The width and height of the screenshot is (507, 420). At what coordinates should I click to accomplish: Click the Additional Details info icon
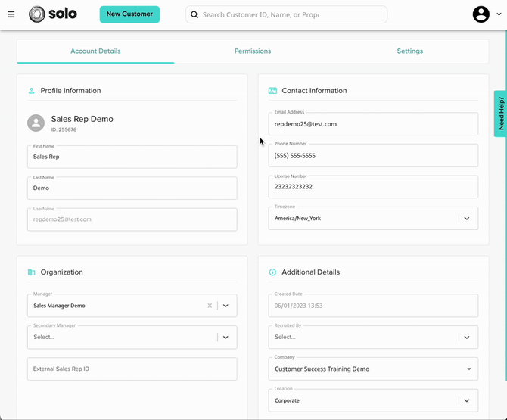(x=272, y=272)
